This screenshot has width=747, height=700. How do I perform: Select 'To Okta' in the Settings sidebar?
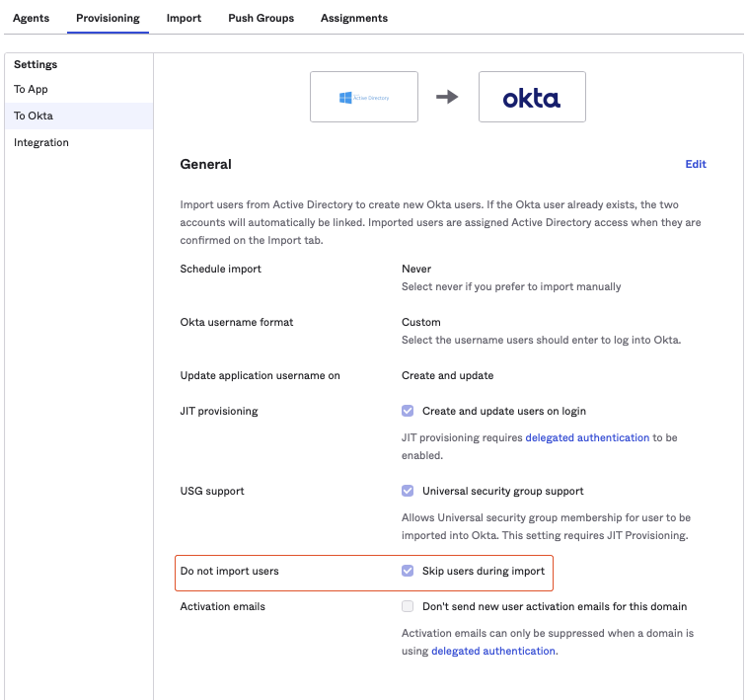[x=34, y=117]
